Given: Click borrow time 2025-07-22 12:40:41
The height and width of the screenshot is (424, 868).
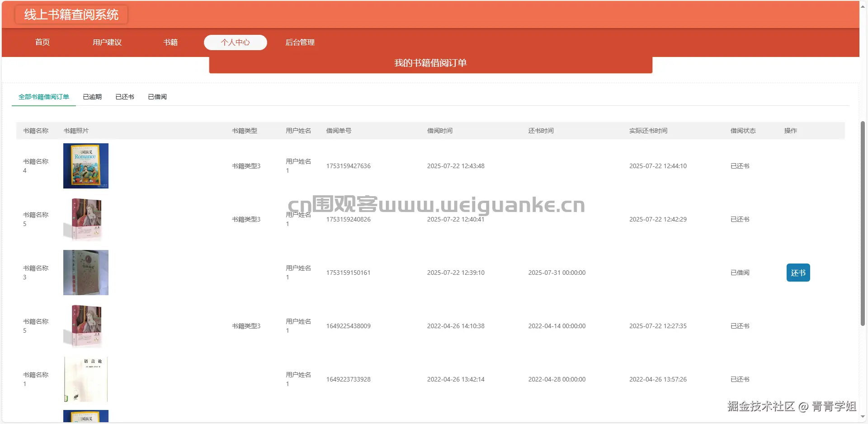Looking at the screenshot, I should coord(456,219).
